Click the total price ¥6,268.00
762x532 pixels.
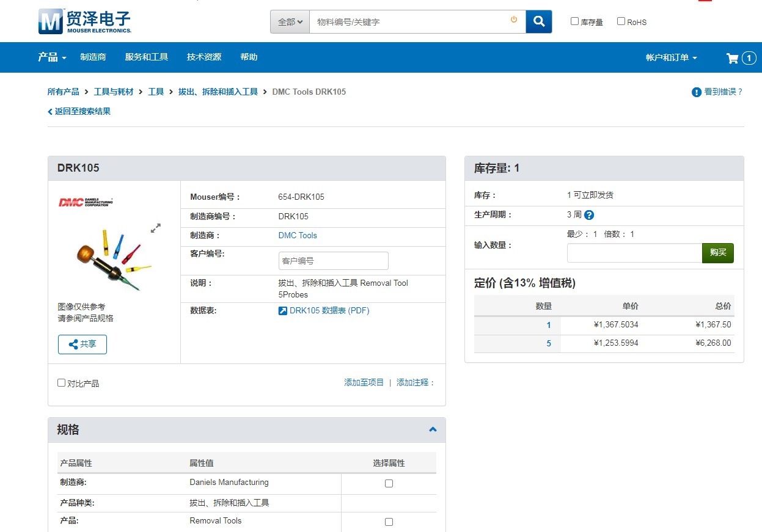click(713, 343)
